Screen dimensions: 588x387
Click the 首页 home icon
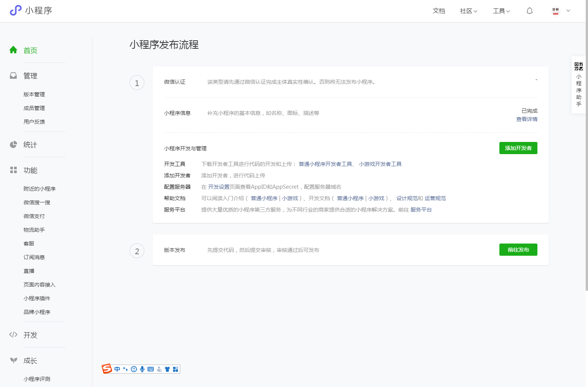click(13, 50)
